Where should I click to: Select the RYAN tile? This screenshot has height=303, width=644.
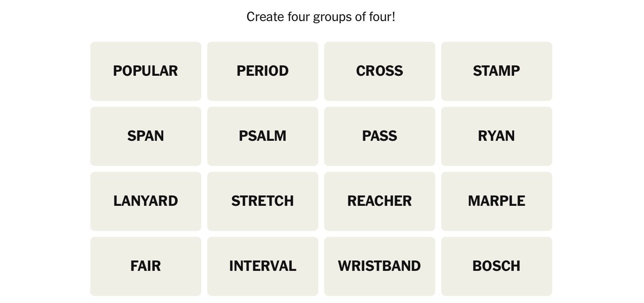point(496,136)
